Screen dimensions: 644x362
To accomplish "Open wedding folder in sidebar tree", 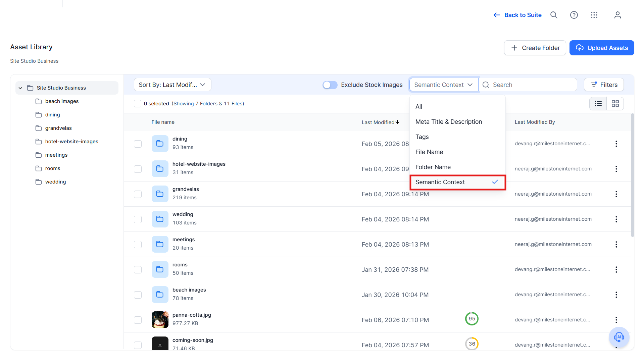I will point(55,182).
